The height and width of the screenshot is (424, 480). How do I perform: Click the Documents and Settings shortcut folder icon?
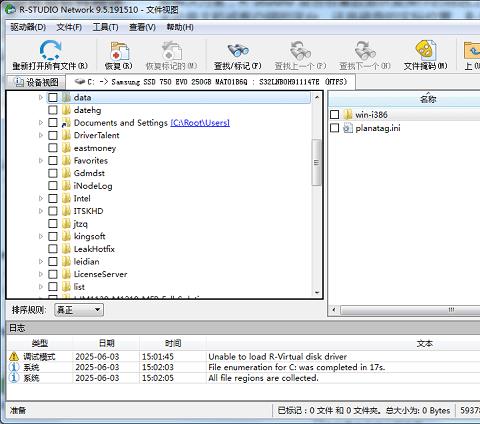66,123
